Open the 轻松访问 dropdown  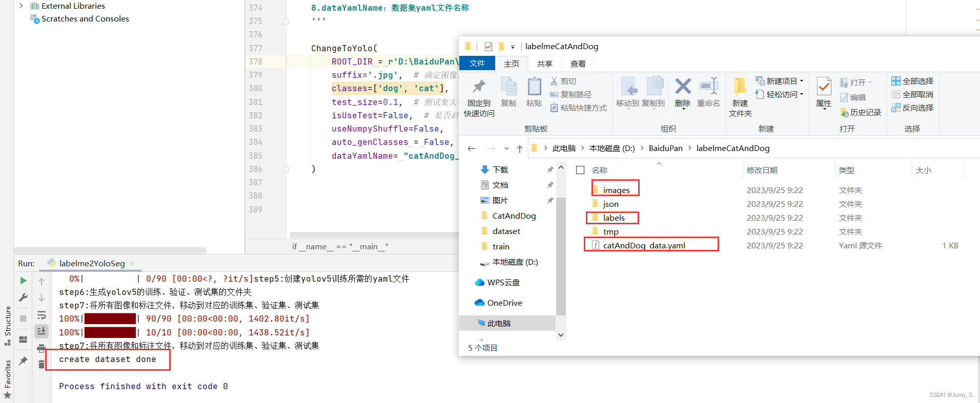point(779,94)
